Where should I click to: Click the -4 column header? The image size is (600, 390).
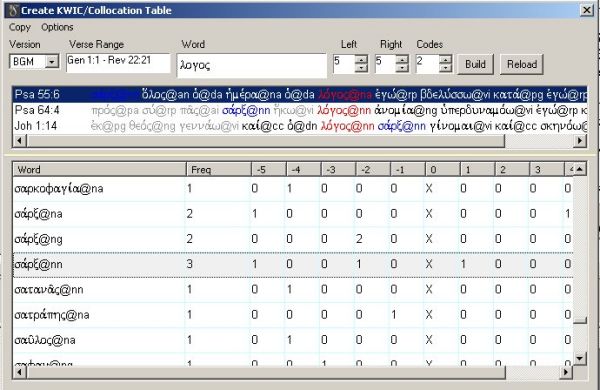click(303, 169)
